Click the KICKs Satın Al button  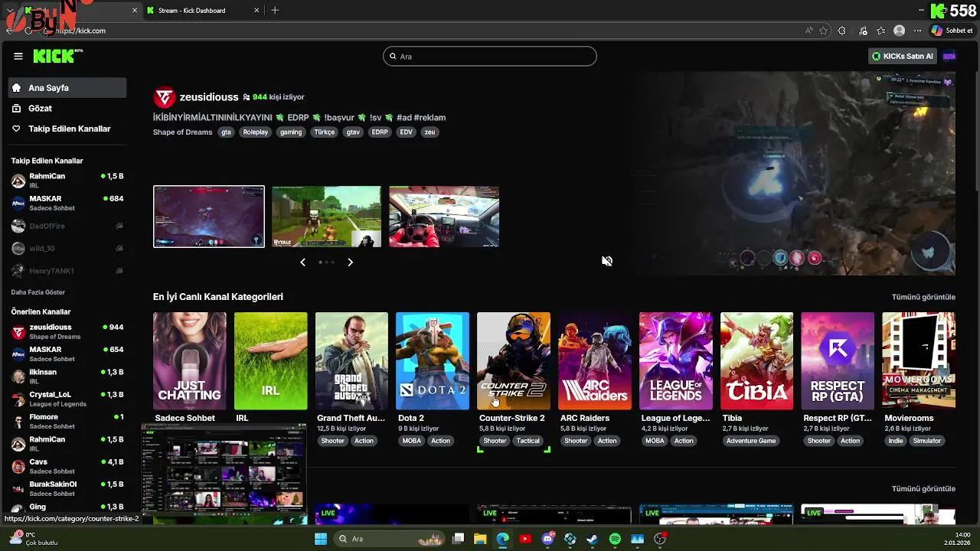tap(903, 56)
